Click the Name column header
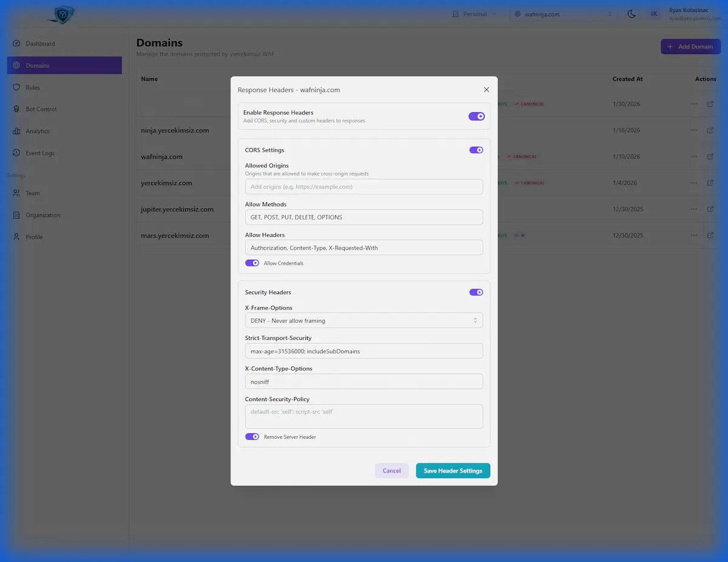 tap(149, 79)
